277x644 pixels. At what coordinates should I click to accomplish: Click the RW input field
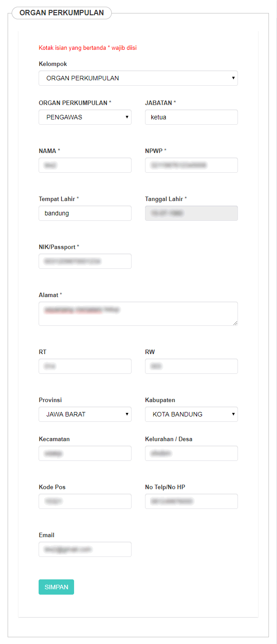point(191,366)
